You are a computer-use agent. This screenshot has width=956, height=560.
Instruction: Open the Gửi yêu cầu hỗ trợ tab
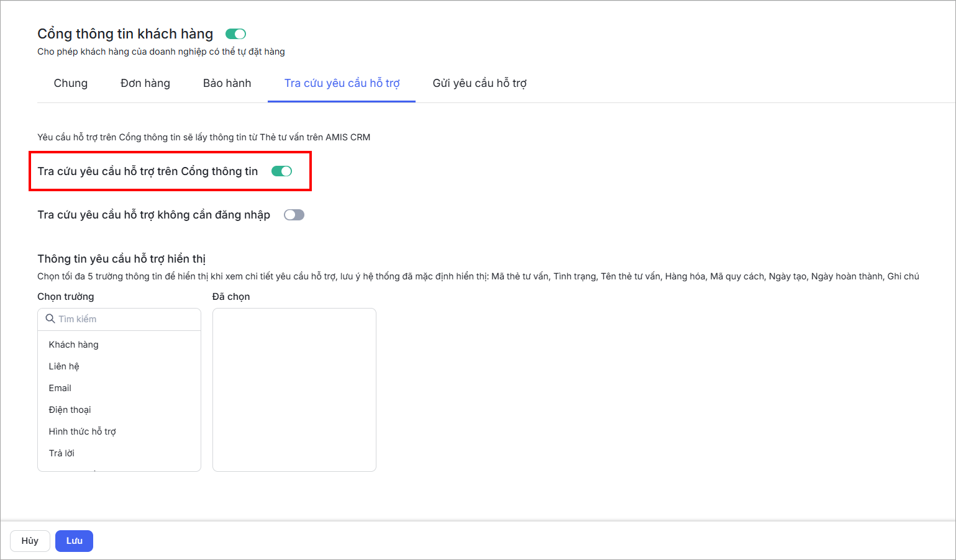pyautogui.click(x=480, y=83)
